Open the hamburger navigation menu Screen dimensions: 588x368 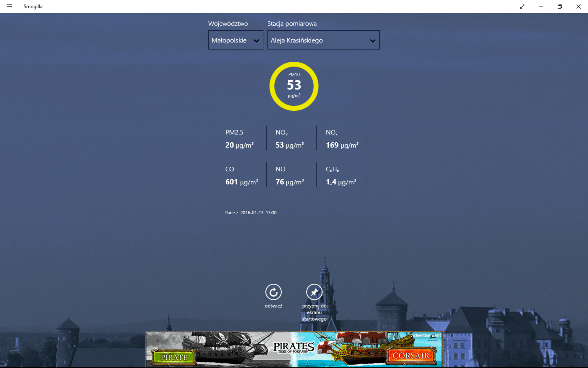tap(9, 6)
